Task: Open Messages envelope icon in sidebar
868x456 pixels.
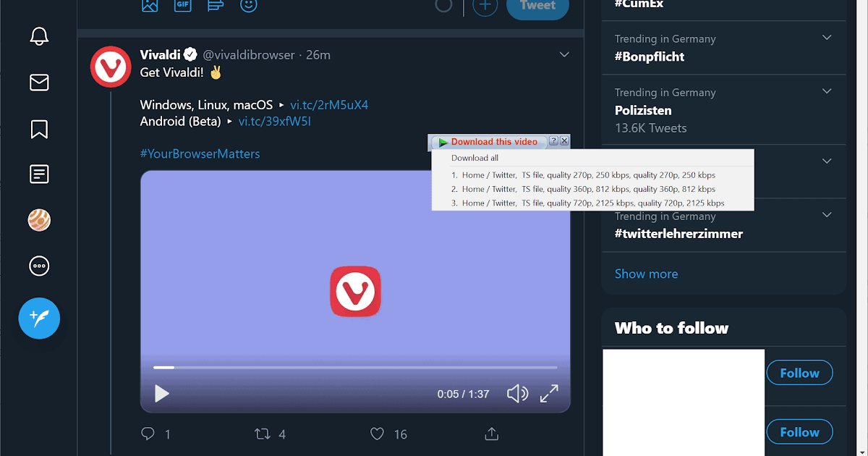Action: (x=39, y=83)
